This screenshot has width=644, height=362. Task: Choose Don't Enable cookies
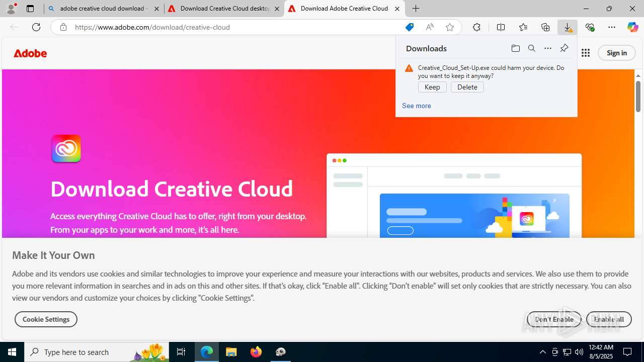point(554,319)
